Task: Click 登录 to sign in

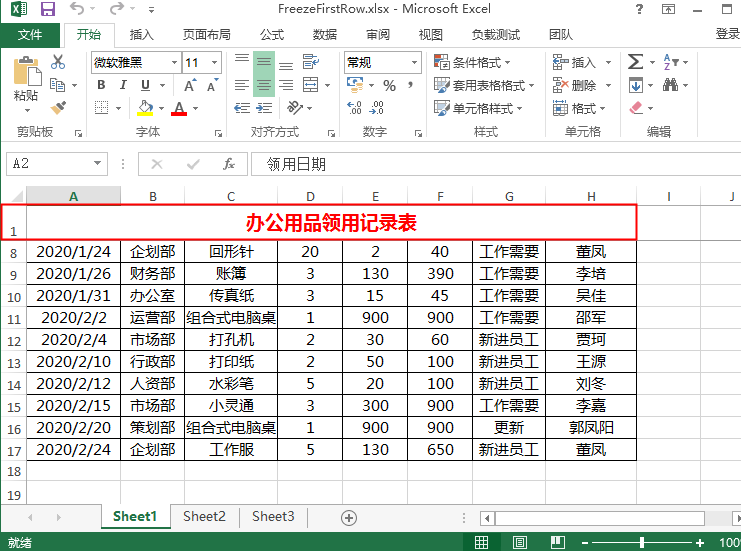Action: tap(728, 34)
